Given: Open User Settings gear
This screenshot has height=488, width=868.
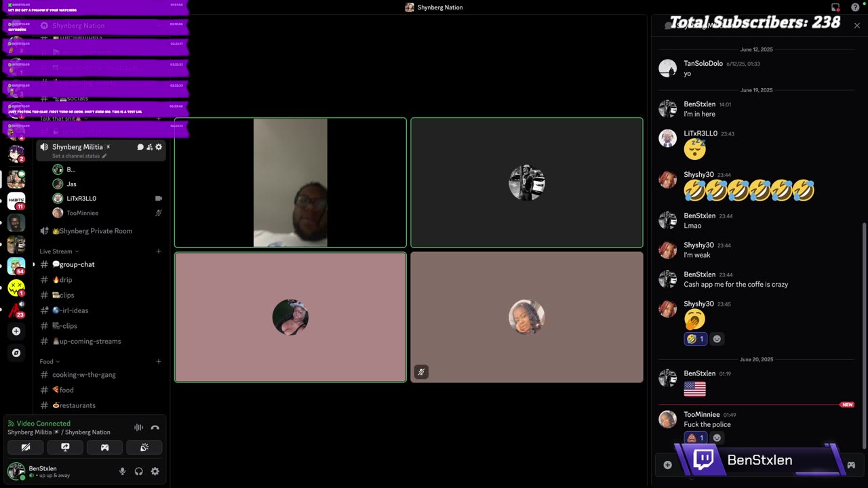Looking at the screenshot, I should 155,472.
